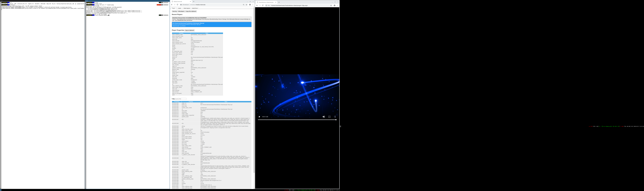Click Copy all to clipboard button
The width and height of the screenshot is (644, 191).
191,11
